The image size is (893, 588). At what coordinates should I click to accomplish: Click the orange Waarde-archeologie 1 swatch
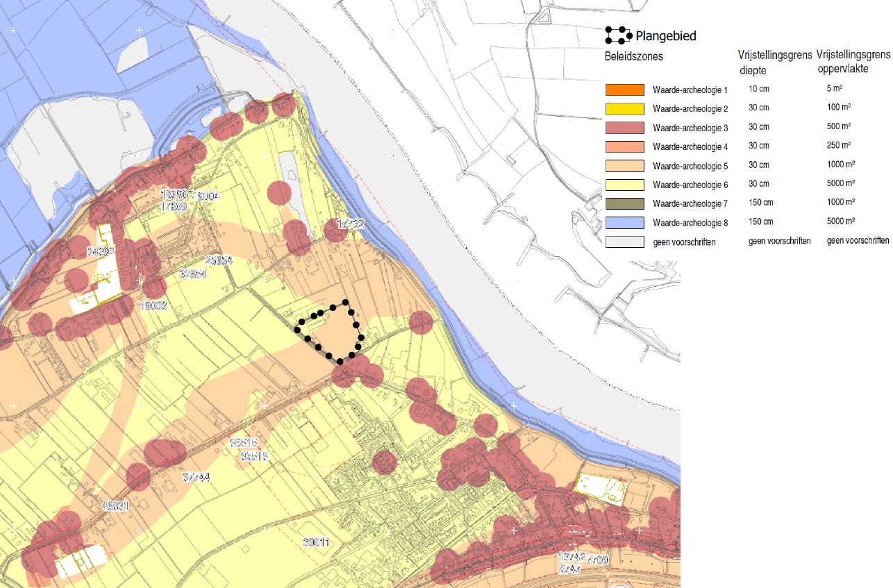click(625, 90)
